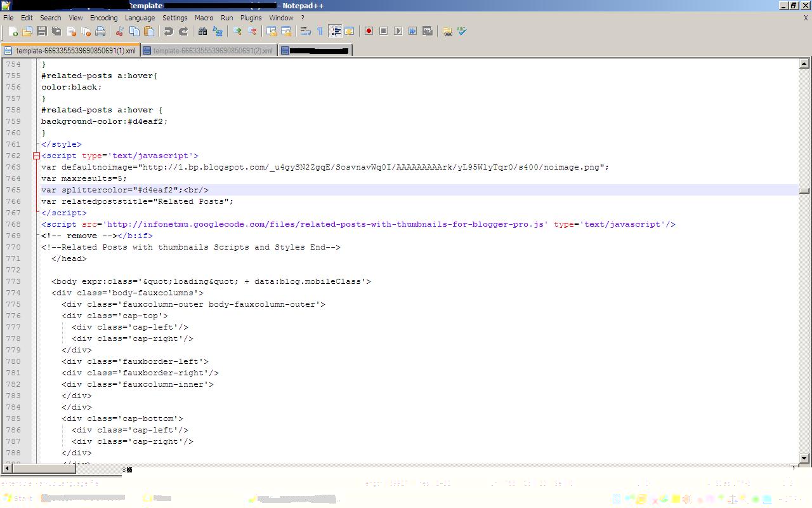Click the folder-with-printer toolbar icon
The image size is (812, 508).
[x=447, y=31]
